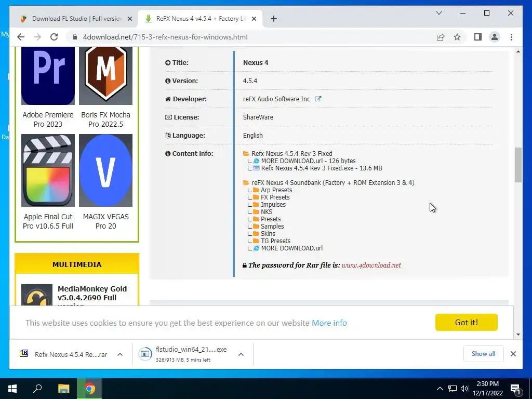Open File Explorer from the taskbar
Screen dimensions: 532x399
click(x=63, y=389)
